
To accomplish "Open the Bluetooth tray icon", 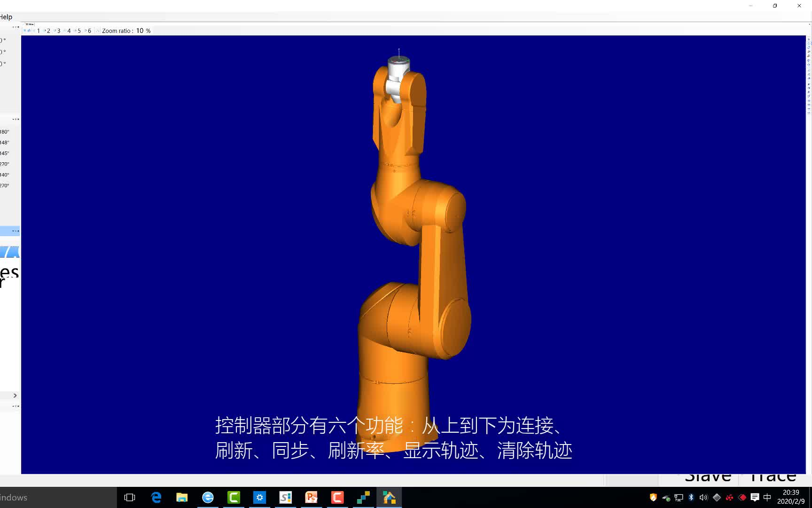I will [x=691, y=497].
